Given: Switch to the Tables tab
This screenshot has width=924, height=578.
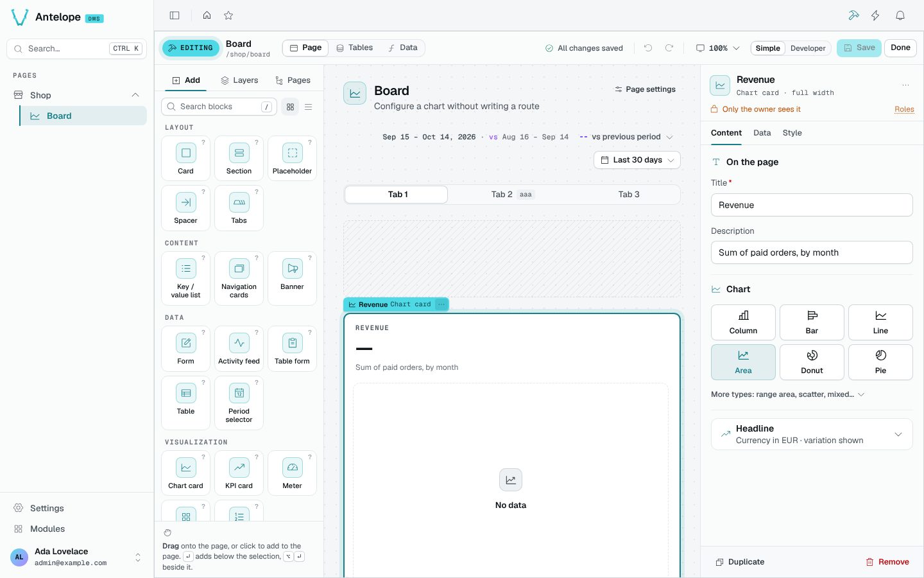Looking at the screenshot, I should pyautogui.click(x=355, y=48).
